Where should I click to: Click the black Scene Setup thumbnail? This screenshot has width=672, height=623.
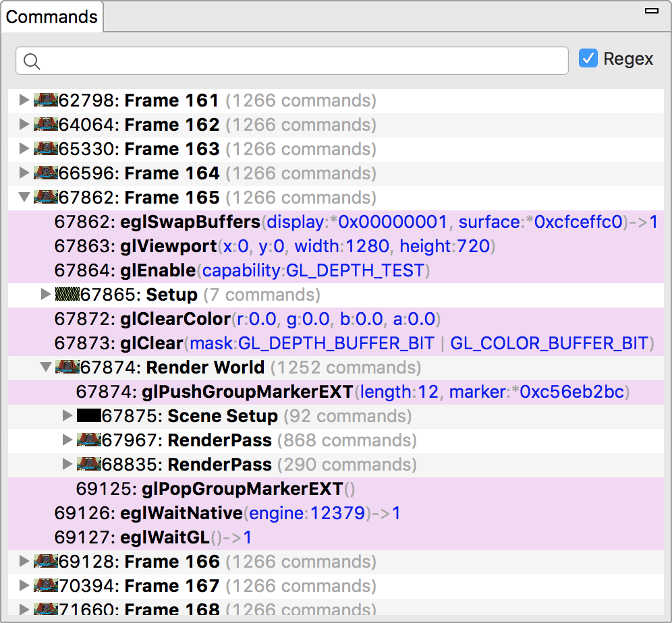click(x=88, y=416)
